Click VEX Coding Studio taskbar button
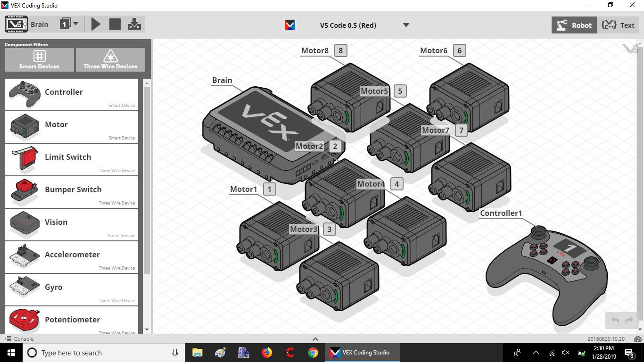Image resolution: width=644 pixels, height=362 pixels. tap(363, 353)
